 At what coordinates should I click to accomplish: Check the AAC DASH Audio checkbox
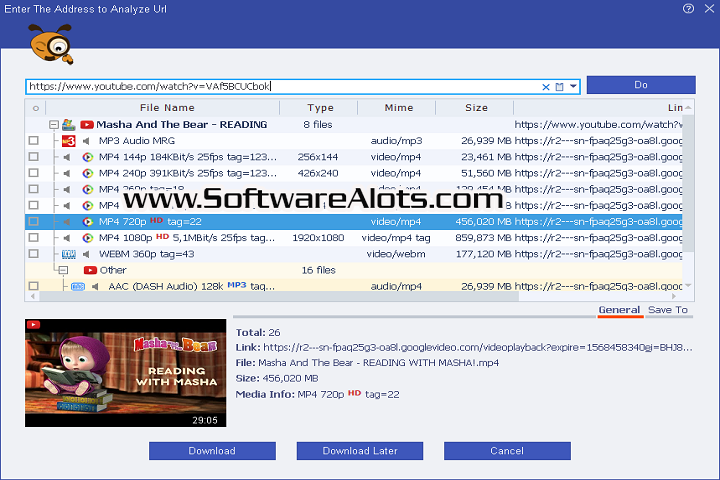pyautogui.click(x=34, y=286)
